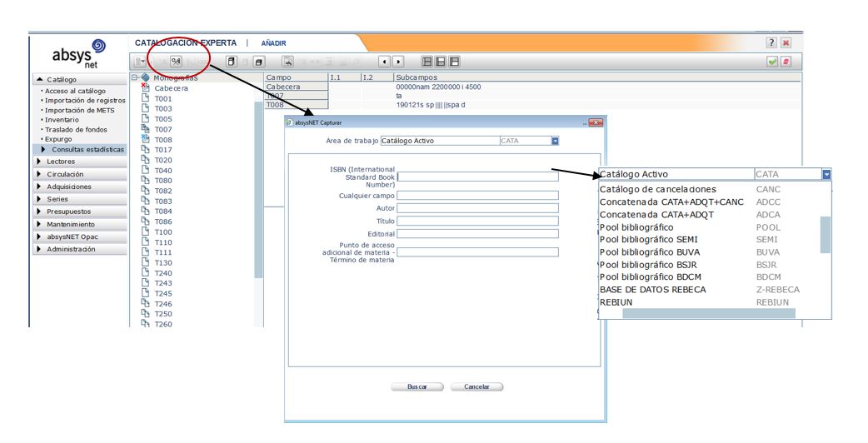This screenshot has height=443, width=868.
Task: Expand the Circulación sidebar section
Action: (x=80, y=174)
